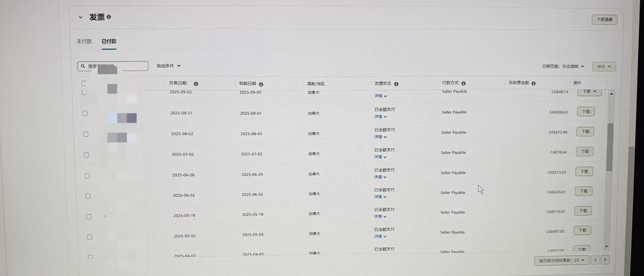This screenshot has width=644, height=276.
Task: Expand 详情 for 2025-05-18 invoice
Action: point(381,216)
